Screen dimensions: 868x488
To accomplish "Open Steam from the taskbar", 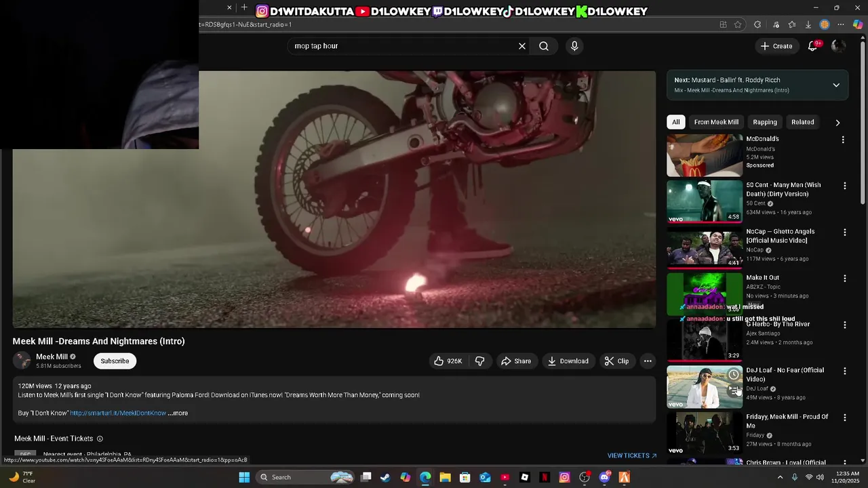I will tap(385, 477).
